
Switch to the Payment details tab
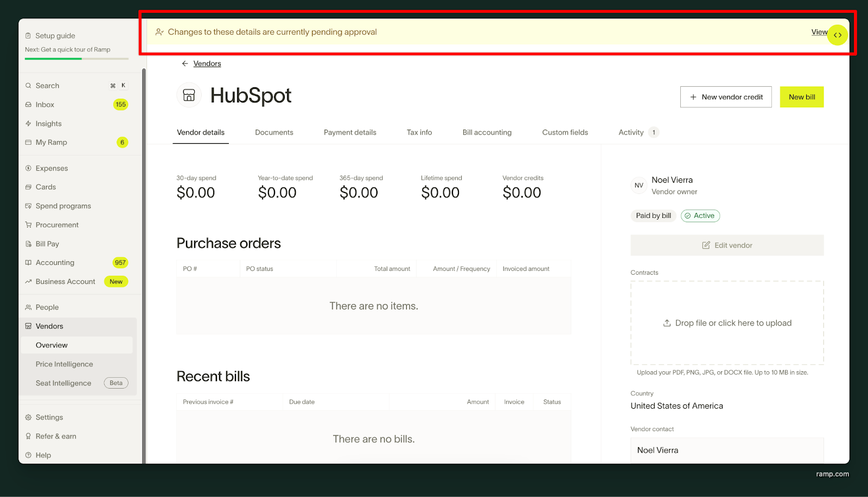(x=350, y=132)
